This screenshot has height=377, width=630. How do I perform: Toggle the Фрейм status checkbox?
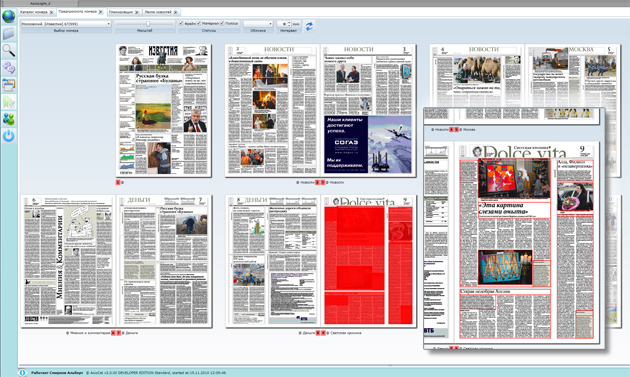point(181,23)
